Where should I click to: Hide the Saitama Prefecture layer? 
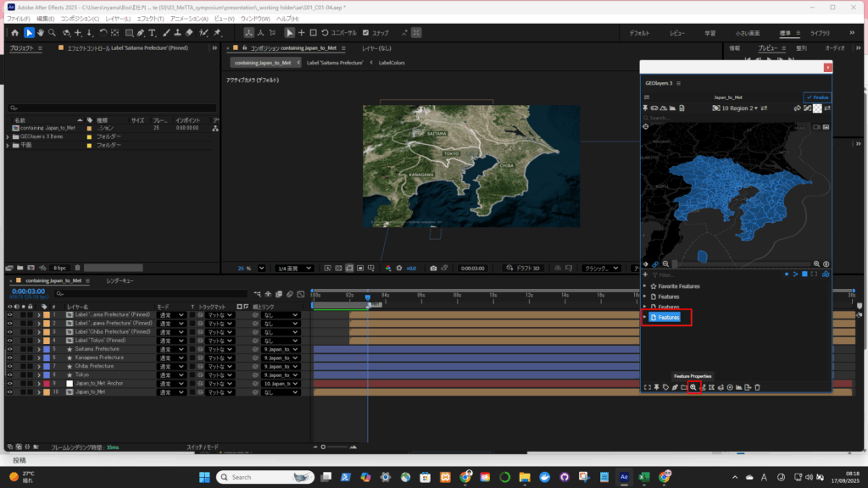[10, 349]
